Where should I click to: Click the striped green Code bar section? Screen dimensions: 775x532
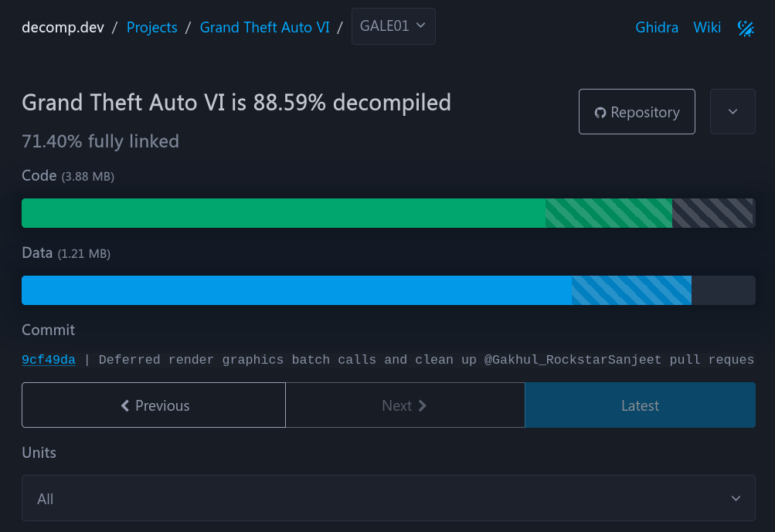tap(608, 213)
